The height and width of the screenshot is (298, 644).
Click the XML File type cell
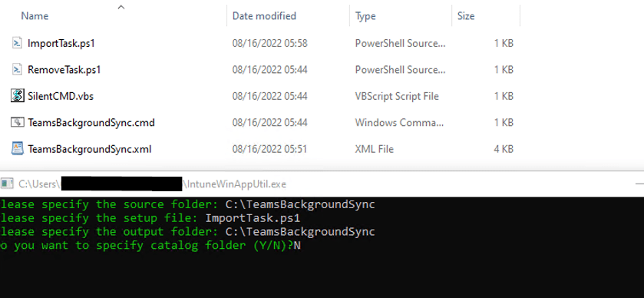pyautogui.click(x=374, y=149)
